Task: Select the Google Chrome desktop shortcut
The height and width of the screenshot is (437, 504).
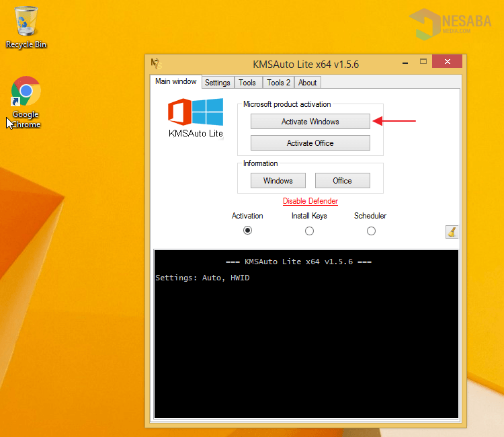Action: coord(26,103)
